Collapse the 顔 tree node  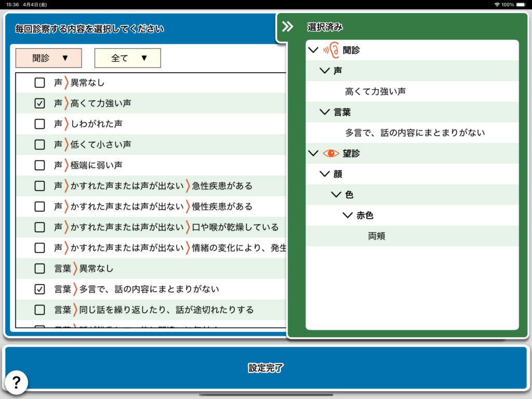coord(325,174)
